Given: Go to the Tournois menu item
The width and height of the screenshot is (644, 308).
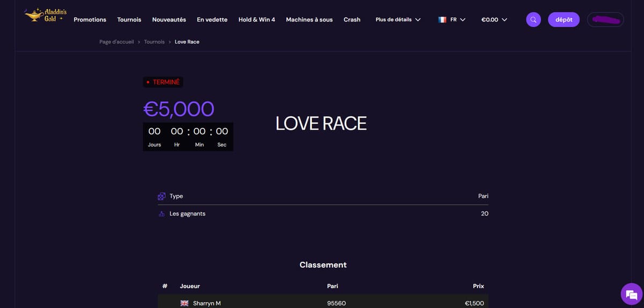Looking at the screenshot, I should pyautogui.click(x=129, y=20).
